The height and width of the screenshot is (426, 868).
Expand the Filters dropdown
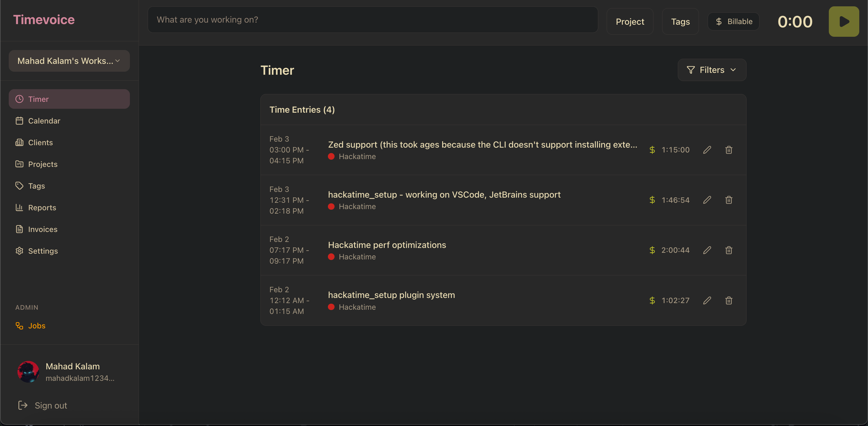click(x=712, y=70)
